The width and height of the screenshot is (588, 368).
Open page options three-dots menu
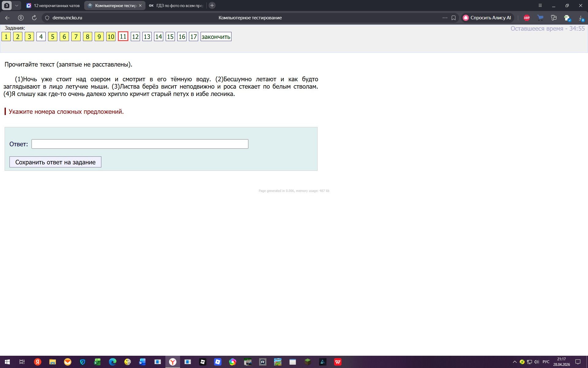tap(445, 18)
